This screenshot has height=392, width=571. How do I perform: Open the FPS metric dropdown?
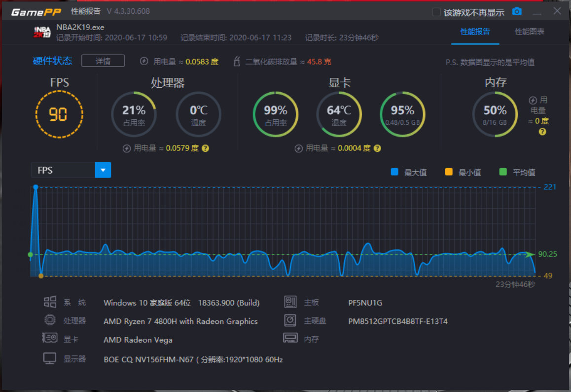[64, 170]
